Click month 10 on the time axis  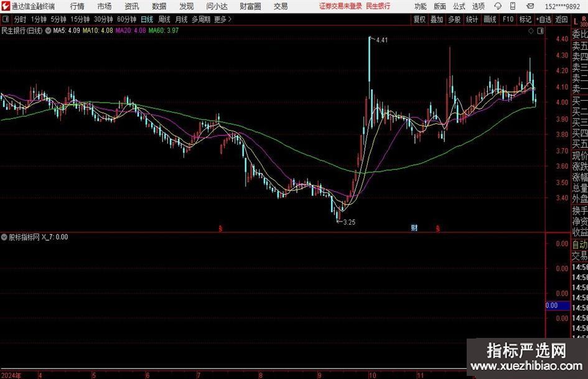(x=372, y=375)
